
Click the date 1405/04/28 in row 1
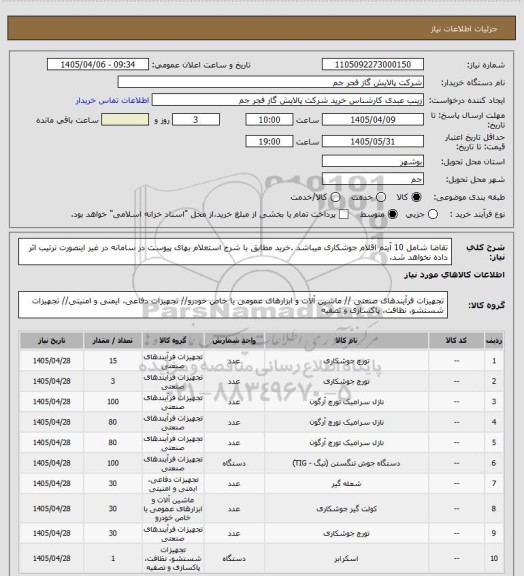tap(51, 361)
